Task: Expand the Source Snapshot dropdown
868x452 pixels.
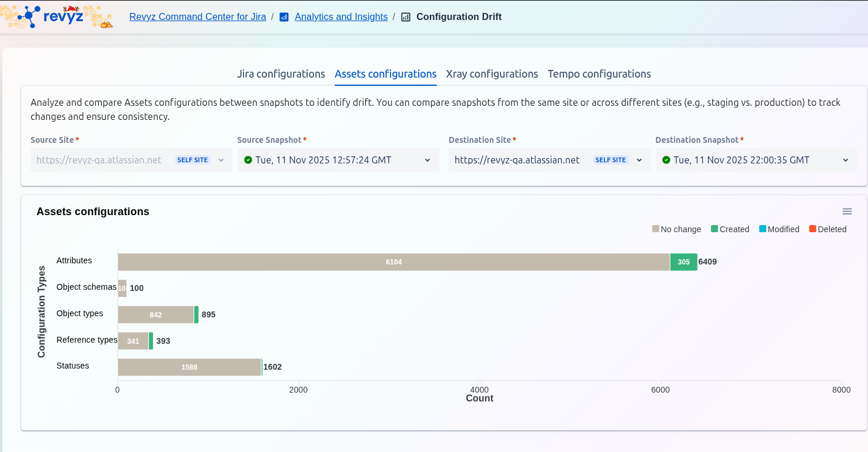Action: [428, 160]
